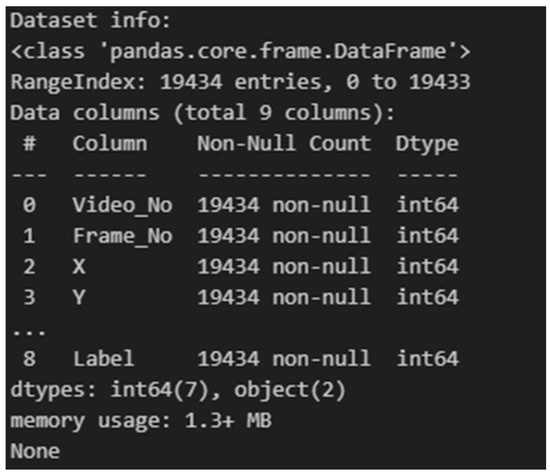Click the RangeIndex 19434 entries line
Screen dimensions: 550x475
pyautogui.click(x=240, y=82)
